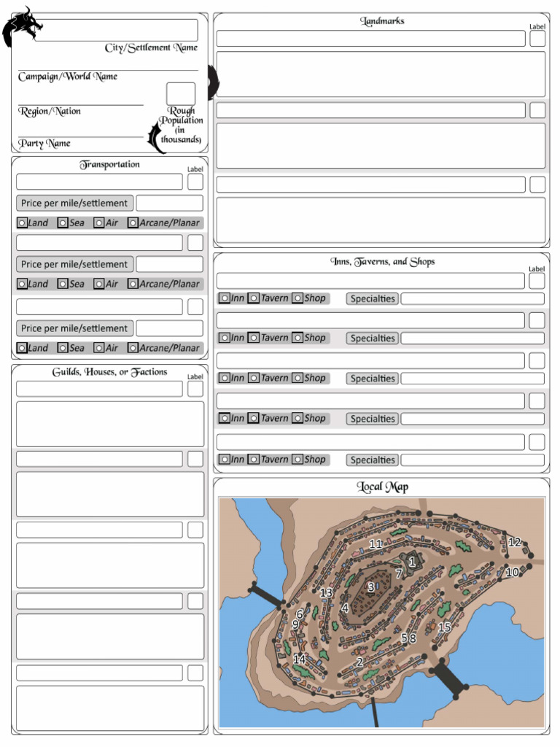Click the first Price per mile/settlement button

pos(74,204)
